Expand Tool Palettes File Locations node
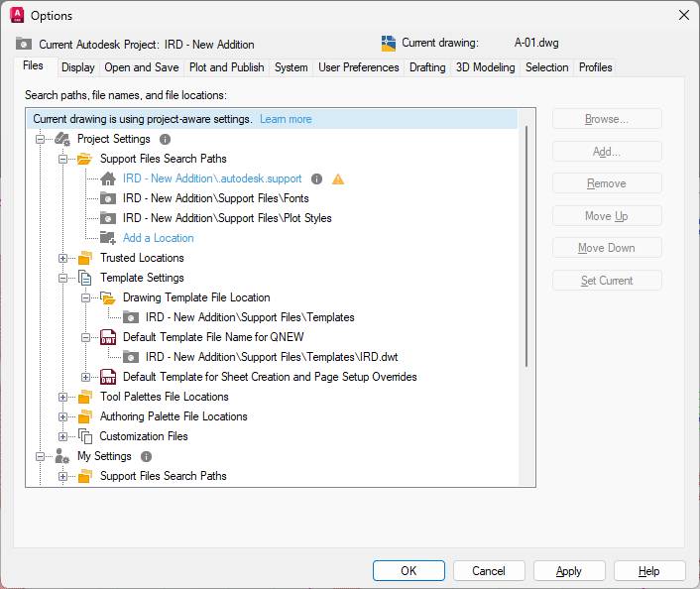Image resolution: width=700 pixels, height=589 pixels. pos(62,397)
